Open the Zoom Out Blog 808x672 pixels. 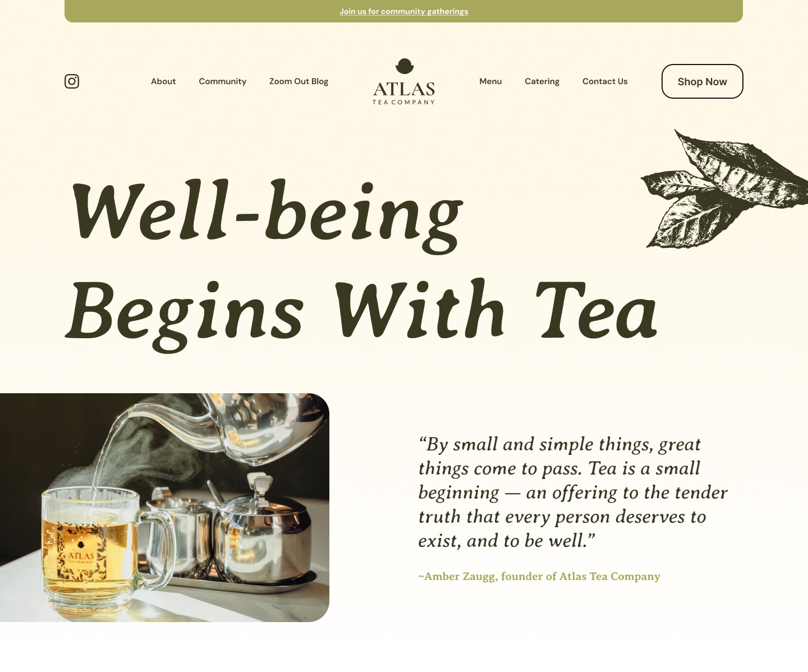coord(299,81)
